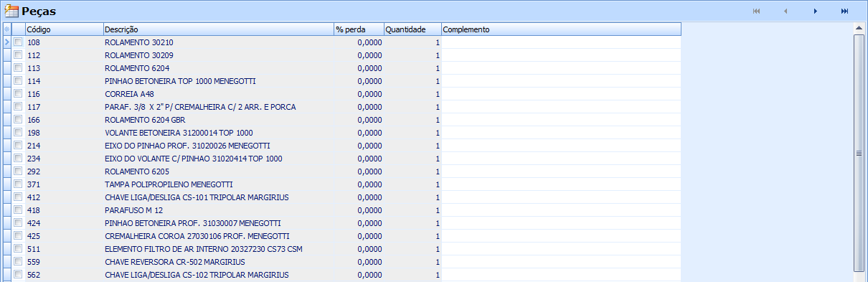The width and height of the screenshot is (868, 282).
Task: Check the box for row 108
Action: coord(18,42)
